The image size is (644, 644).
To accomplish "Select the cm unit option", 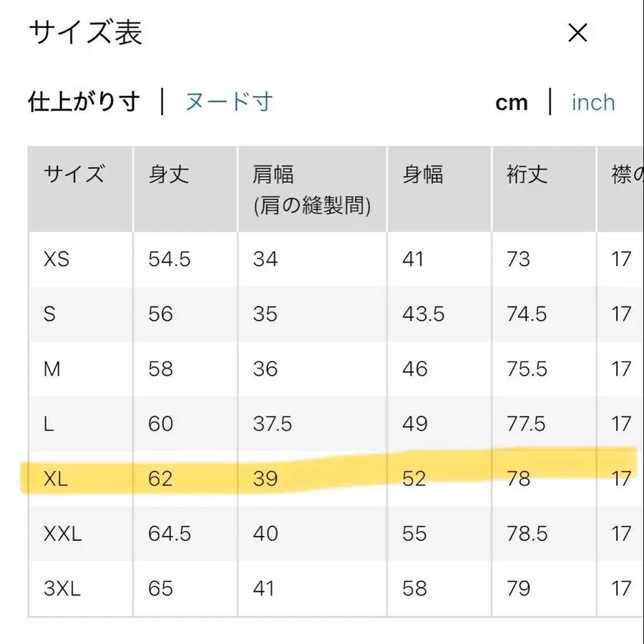I will [512, 102].
